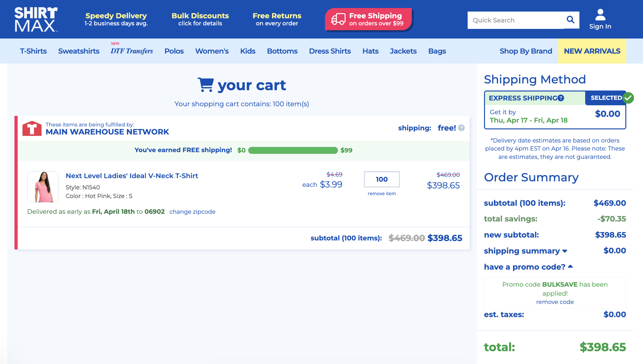The image size is (643, 364).
Task: Click the Express Shipping help icon
Action: pos(561,98)
